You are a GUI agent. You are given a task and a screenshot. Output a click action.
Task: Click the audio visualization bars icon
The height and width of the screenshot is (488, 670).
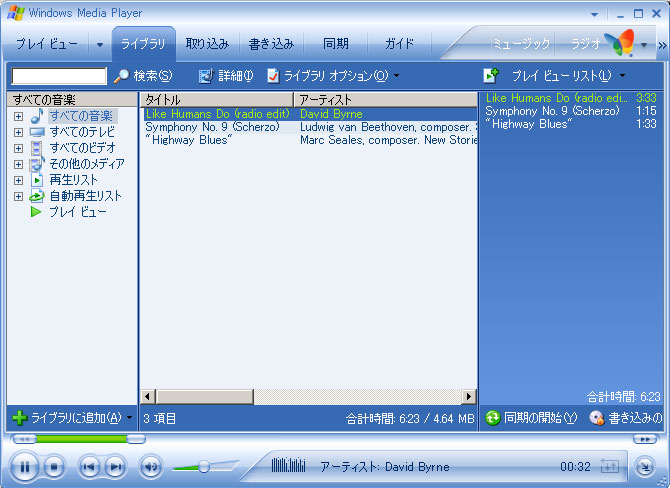point(288,465)
